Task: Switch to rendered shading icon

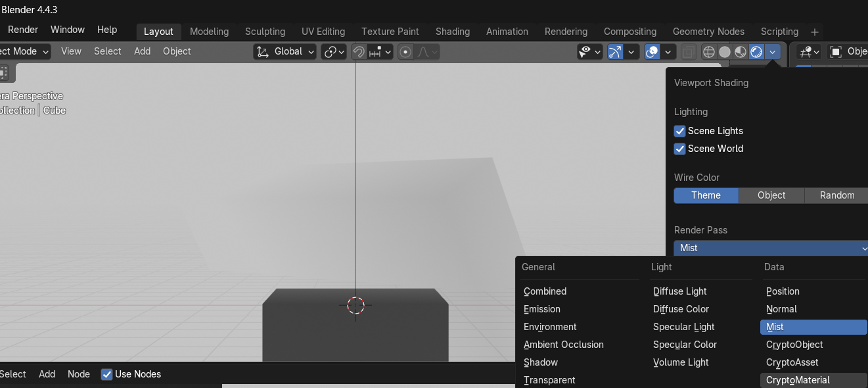Action: 756,52
